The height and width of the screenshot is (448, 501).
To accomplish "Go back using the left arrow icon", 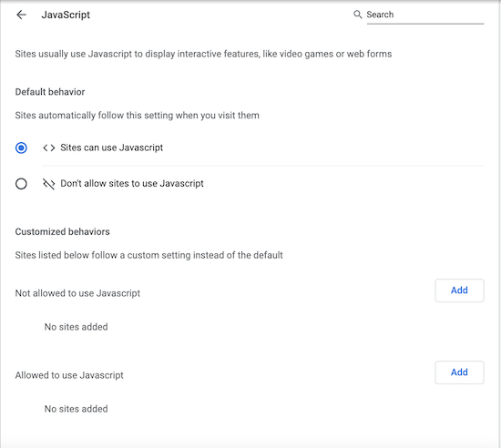I will 22,15.
